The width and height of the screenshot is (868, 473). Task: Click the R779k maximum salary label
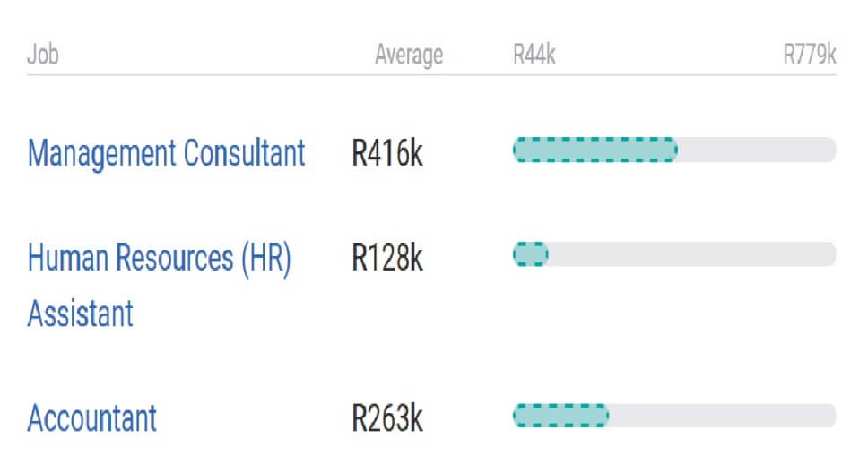(810, 55)
